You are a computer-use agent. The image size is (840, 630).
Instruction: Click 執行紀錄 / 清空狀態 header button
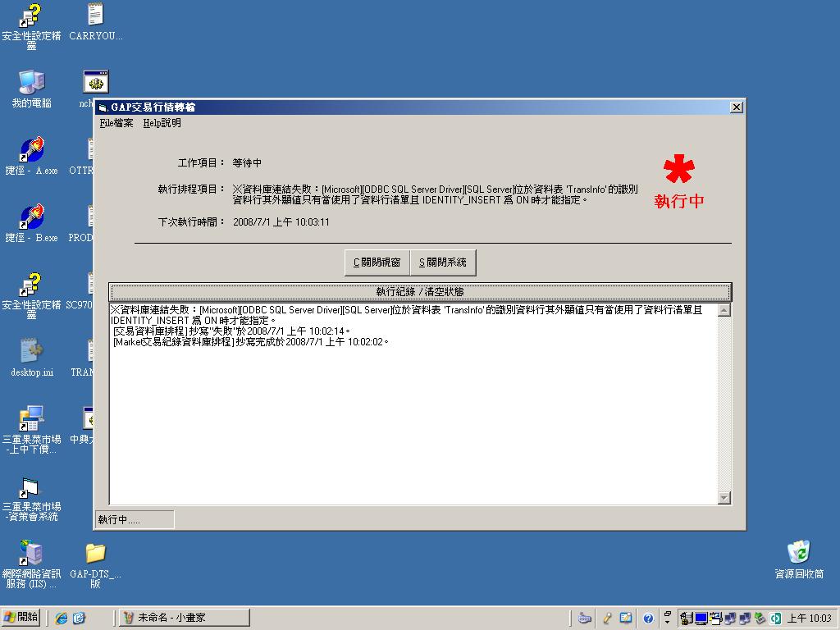click(x=420, y=291)
